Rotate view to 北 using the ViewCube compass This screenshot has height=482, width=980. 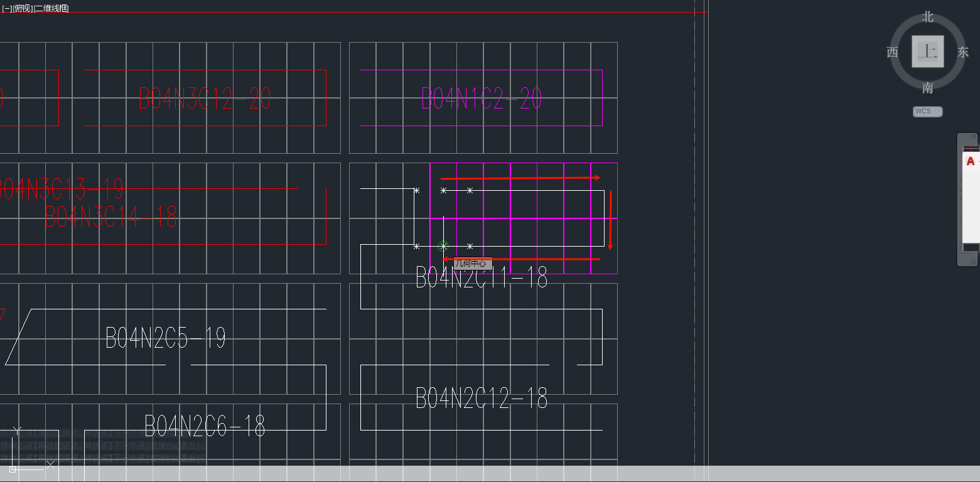(x=928, y=18)
